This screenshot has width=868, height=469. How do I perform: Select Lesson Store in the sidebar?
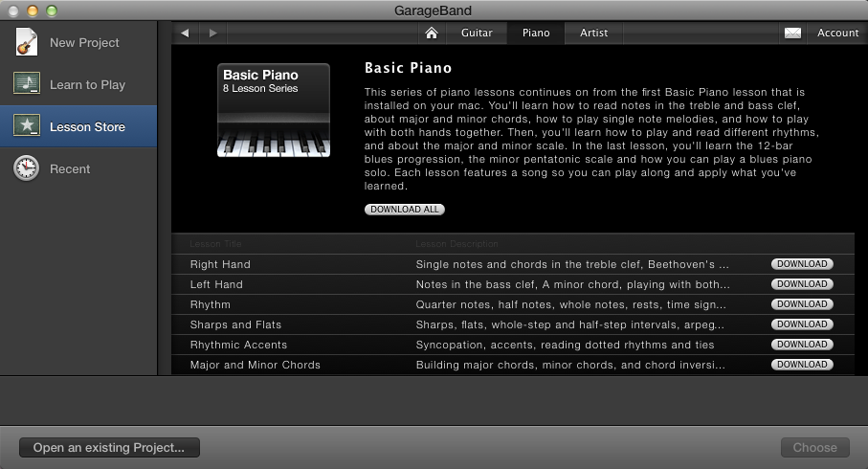coord(78,126)
